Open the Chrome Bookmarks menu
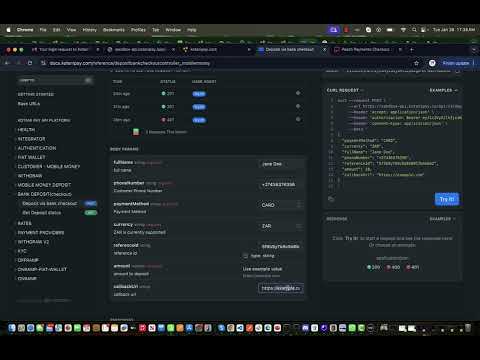Viewport: 480px width, 360px height. [114, 30]
